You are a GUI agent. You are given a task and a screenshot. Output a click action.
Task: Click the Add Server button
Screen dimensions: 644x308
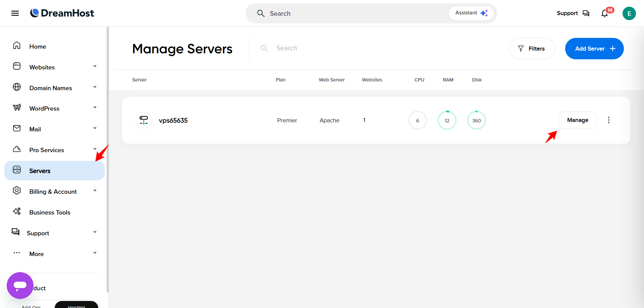(x=594, y=49)
